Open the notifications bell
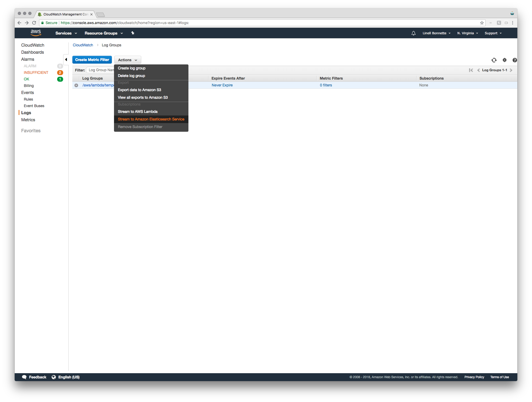This screenshot has height=402, width=532. pos(413,33)
